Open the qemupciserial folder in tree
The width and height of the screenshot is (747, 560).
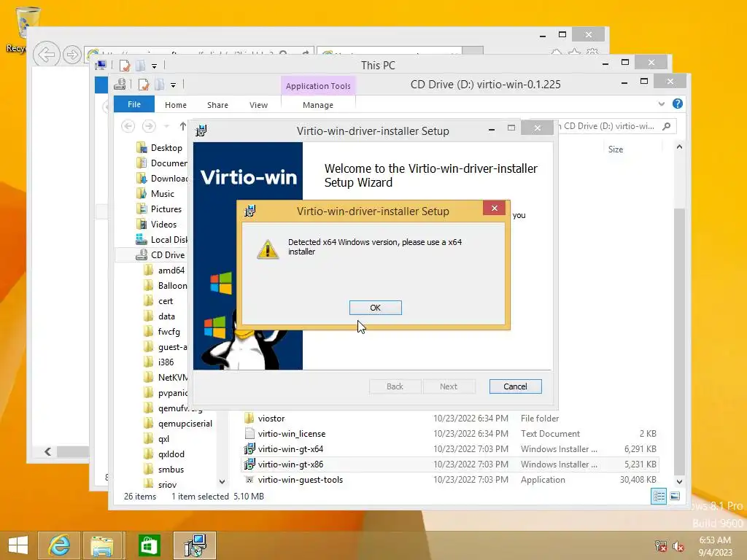point(178,424)
